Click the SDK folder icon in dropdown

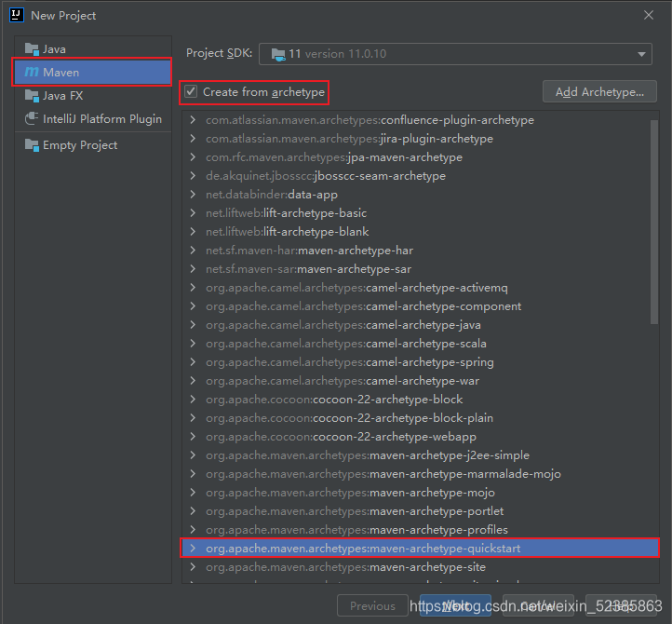coord(278,54)
